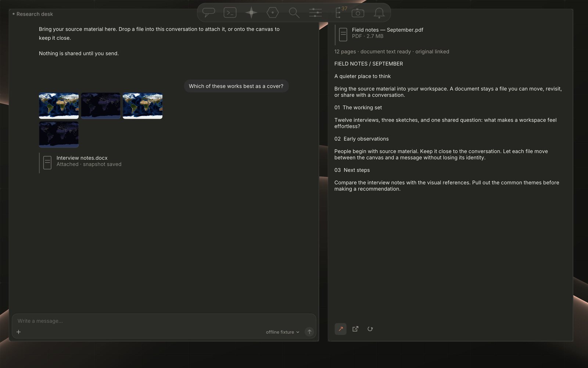This screenshot has height=368, width=588.
Task: Open search with the magnifier icon
Action: click(x=294, y=13)
